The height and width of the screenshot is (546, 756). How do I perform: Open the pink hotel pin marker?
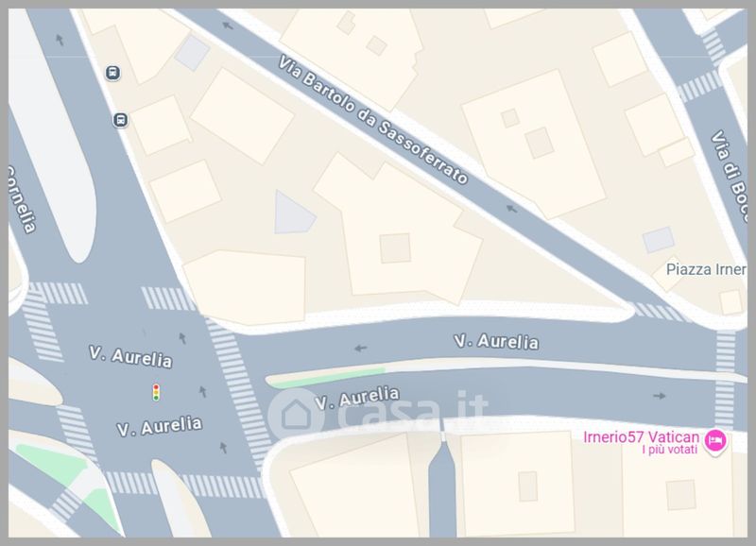(715, 441)
